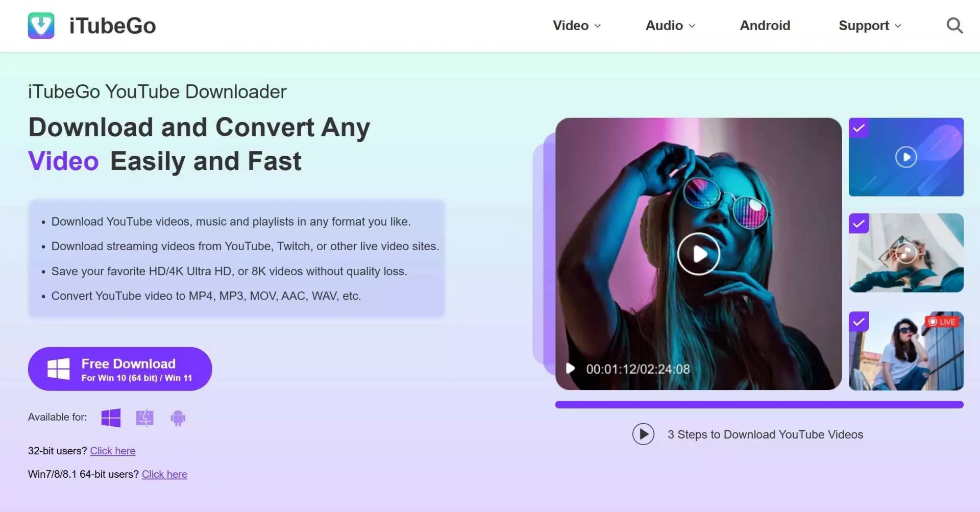980x512 pixels.
Task: Select the Mac platform icon under Available for
Action: [145, 418]
